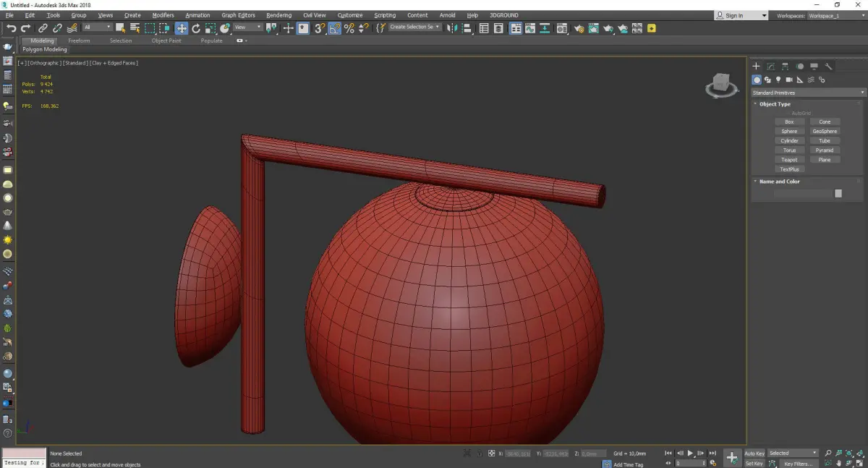
Task: Open the Rendered Frame Window icon
Action: coord(593,28)
